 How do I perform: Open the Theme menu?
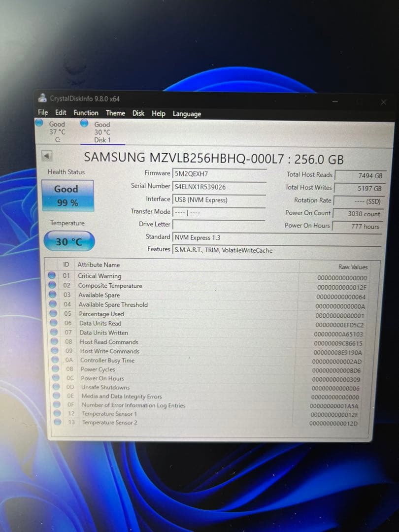coord(115,113)
